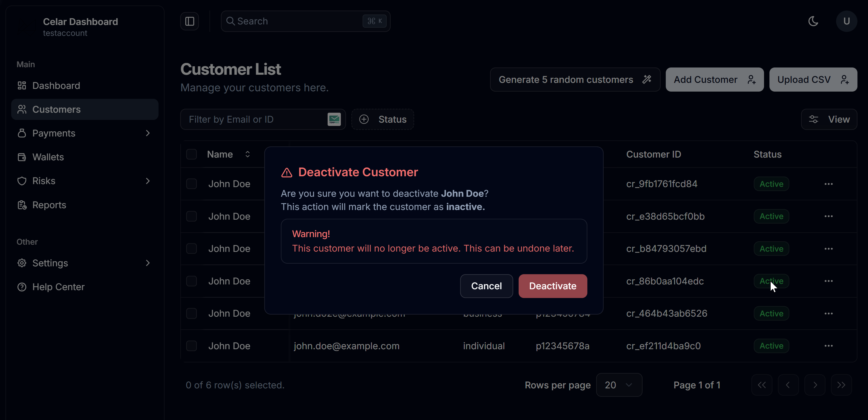Open row actions for cr_ef211d4ba9c0
This screenshot has height=420, width=868.
828,346
